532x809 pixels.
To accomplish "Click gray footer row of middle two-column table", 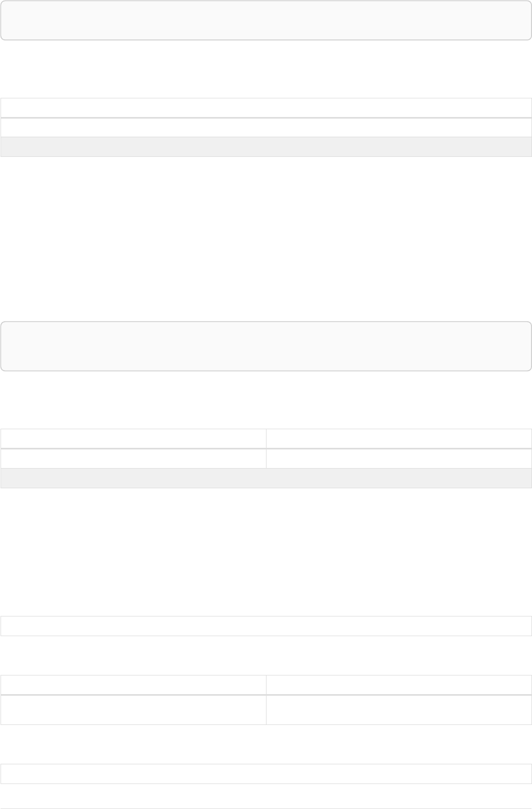I will 266,478.
